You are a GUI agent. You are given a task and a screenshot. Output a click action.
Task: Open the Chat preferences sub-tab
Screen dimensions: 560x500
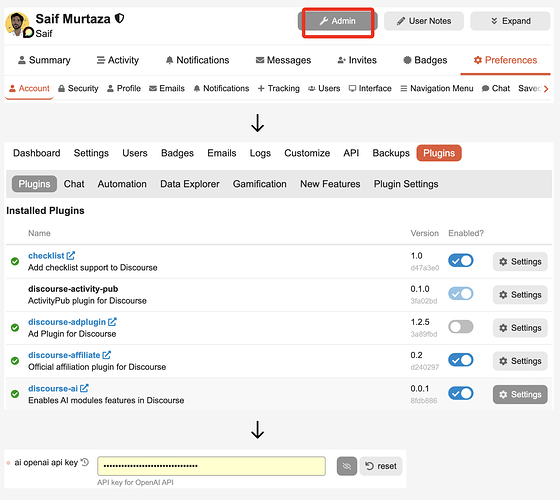(x=496, y=88)
